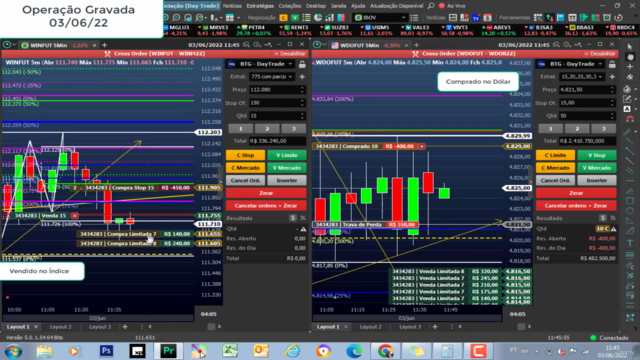
Task: Open the alarm clock tool icon in toolbar
Action: pos(607,18)
